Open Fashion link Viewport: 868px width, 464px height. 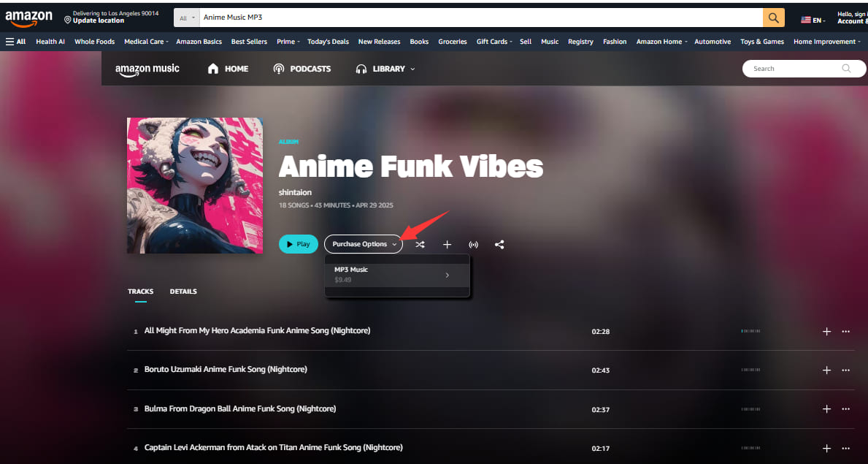tap(615, 42)
